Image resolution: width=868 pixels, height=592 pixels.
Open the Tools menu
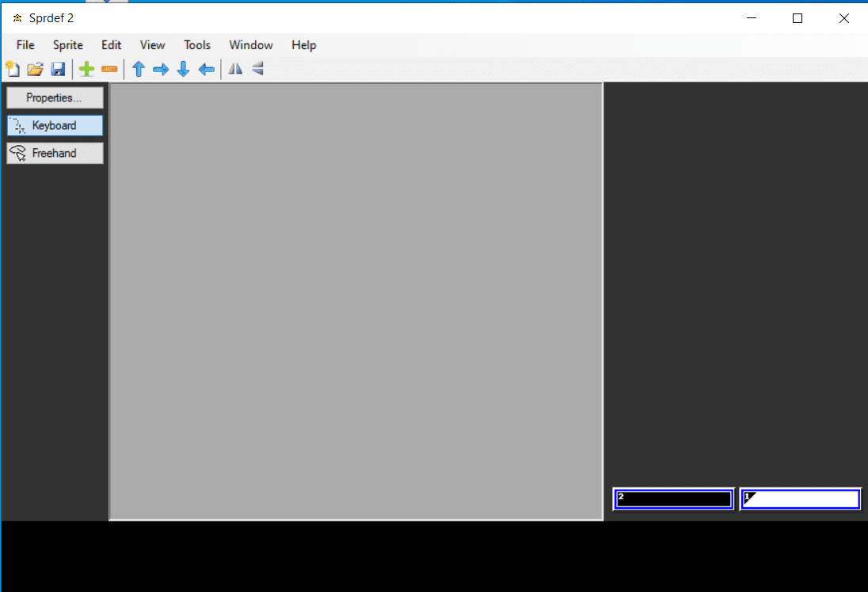(x=197, y=45)
